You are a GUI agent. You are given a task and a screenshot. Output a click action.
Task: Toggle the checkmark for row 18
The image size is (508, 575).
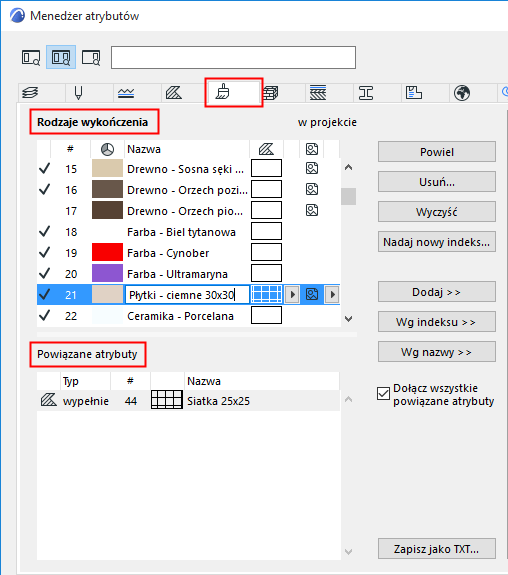(44, 232)
